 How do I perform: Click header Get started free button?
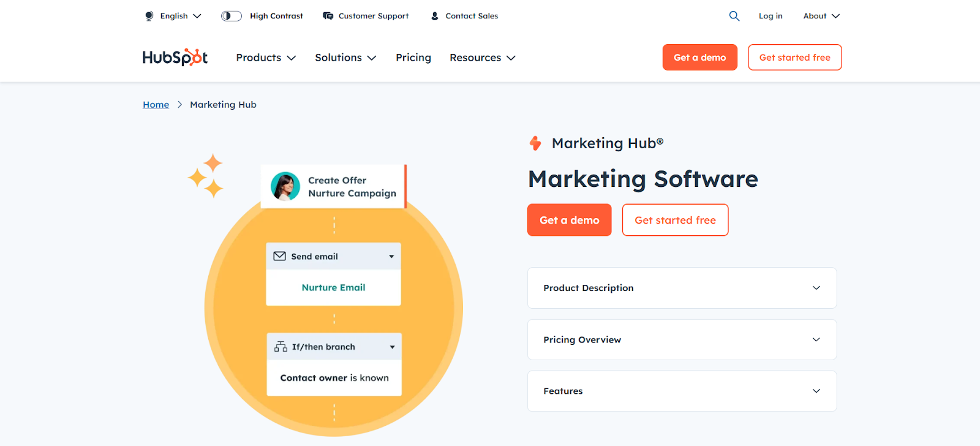click(795, 58)
